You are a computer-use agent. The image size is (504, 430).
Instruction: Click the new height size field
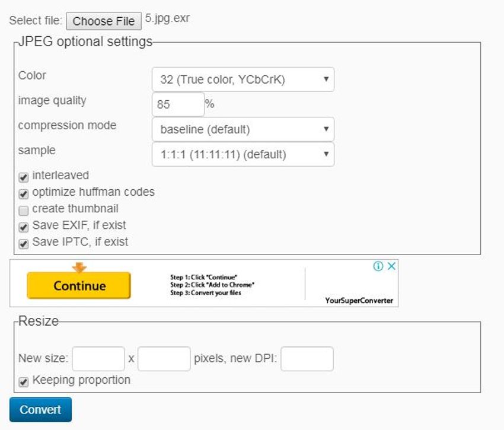pyautogui.click(x=164, y=359)
